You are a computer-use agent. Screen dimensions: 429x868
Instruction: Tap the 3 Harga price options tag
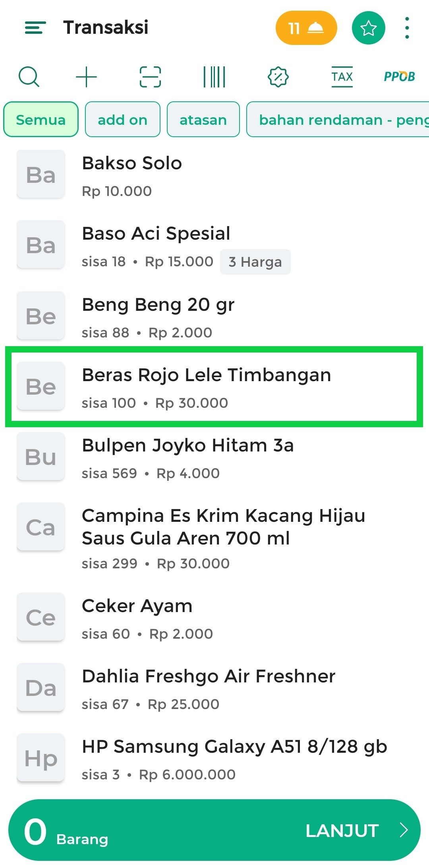[255, 262]
